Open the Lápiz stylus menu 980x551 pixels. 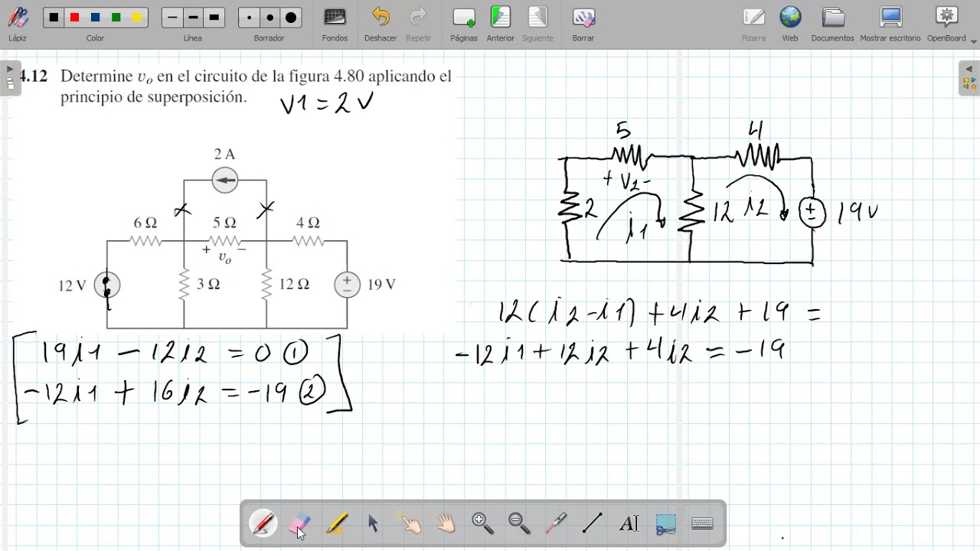click(x=17, y=24)
